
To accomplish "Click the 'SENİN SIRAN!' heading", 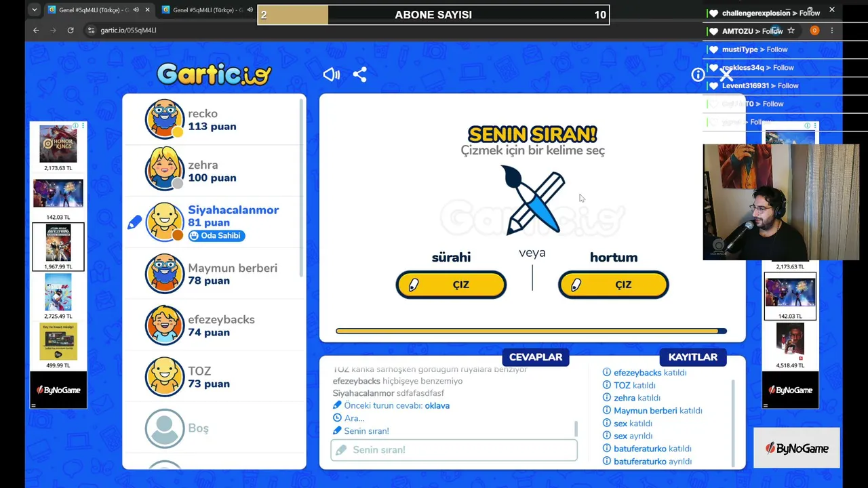I will pos(532,134).
